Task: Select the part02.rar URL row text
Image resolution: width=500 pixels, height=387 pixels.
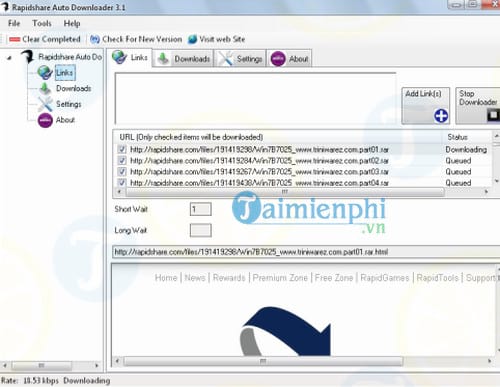Action: click(259, 160)
